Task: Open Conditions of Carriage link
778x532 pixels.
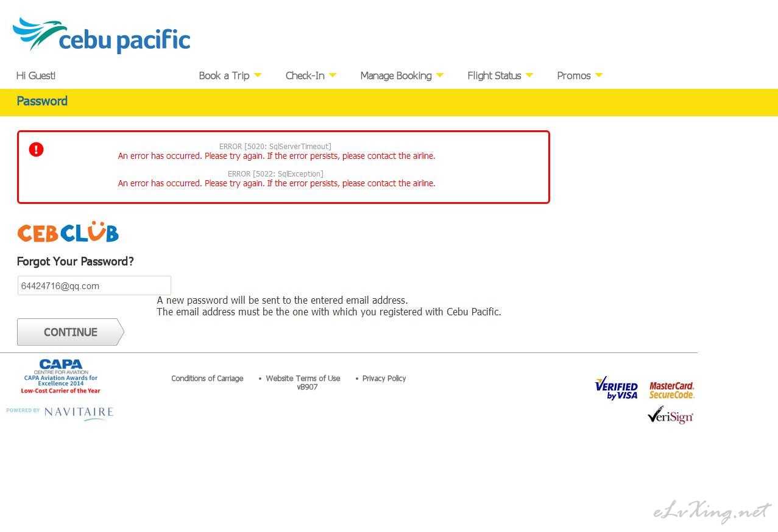Action: (207, 379)
